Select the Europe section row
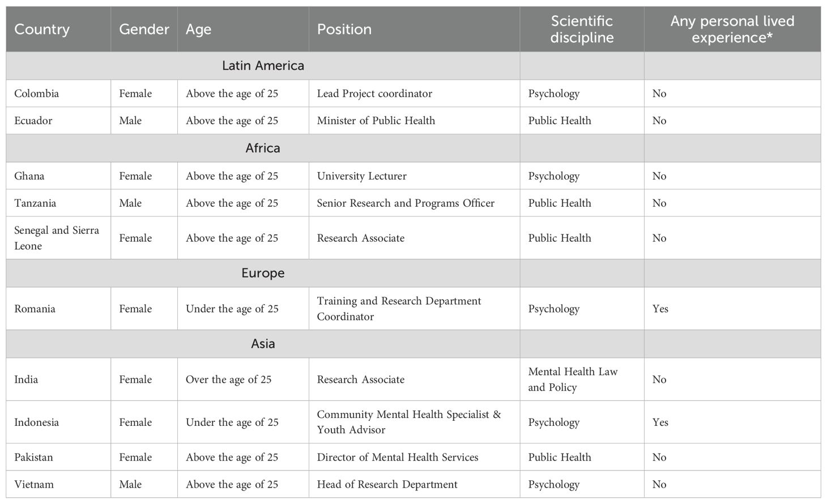 pos(263,273)
